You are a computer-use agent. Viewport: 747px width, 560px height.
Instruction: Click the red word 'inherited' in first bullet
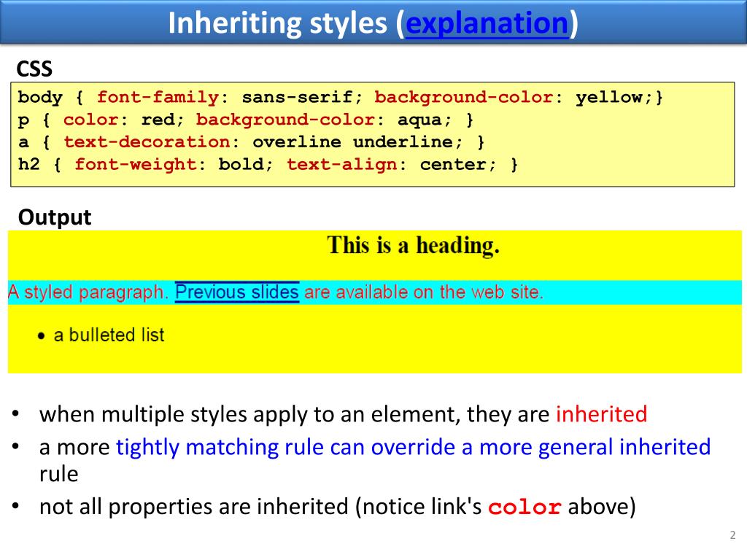pyautogui.click(x=602, y=414)
